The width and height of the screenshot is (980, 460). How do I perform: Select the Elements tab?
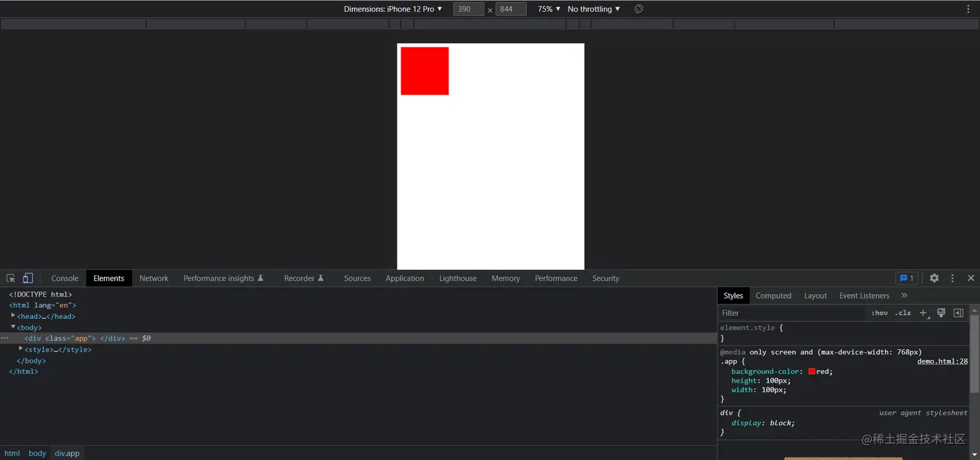pos(109,278)
